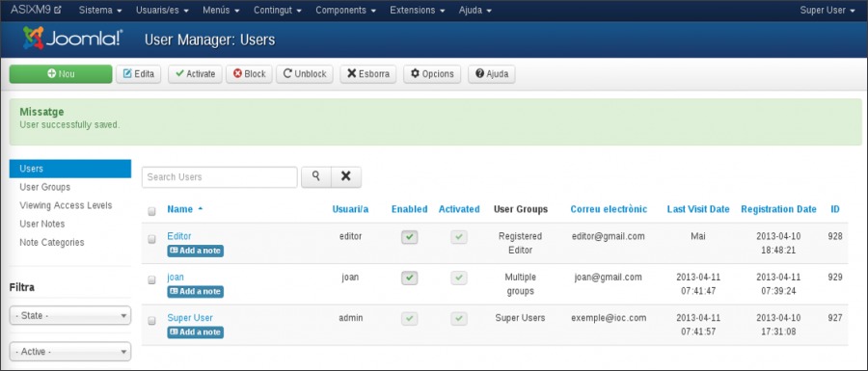Open the Super User name link
The height and width of the screenshot is (371, 868).
(190, 318)
